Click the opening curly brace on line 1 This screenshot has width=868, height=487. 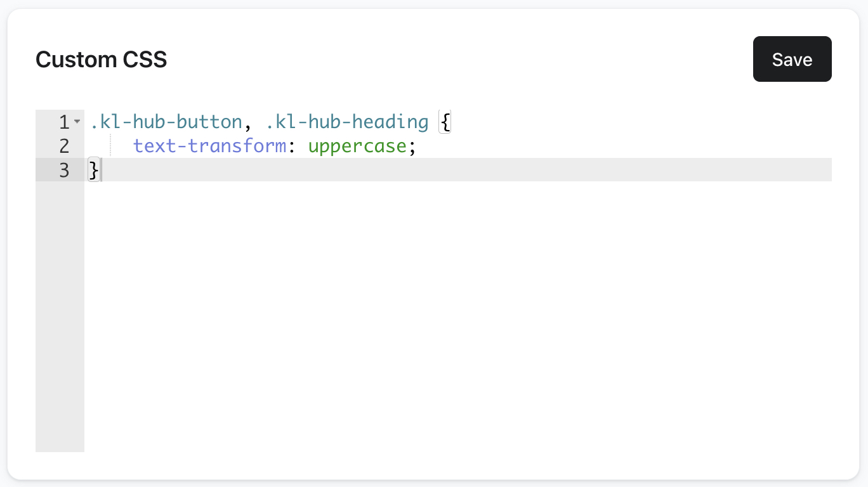point(445,121)
